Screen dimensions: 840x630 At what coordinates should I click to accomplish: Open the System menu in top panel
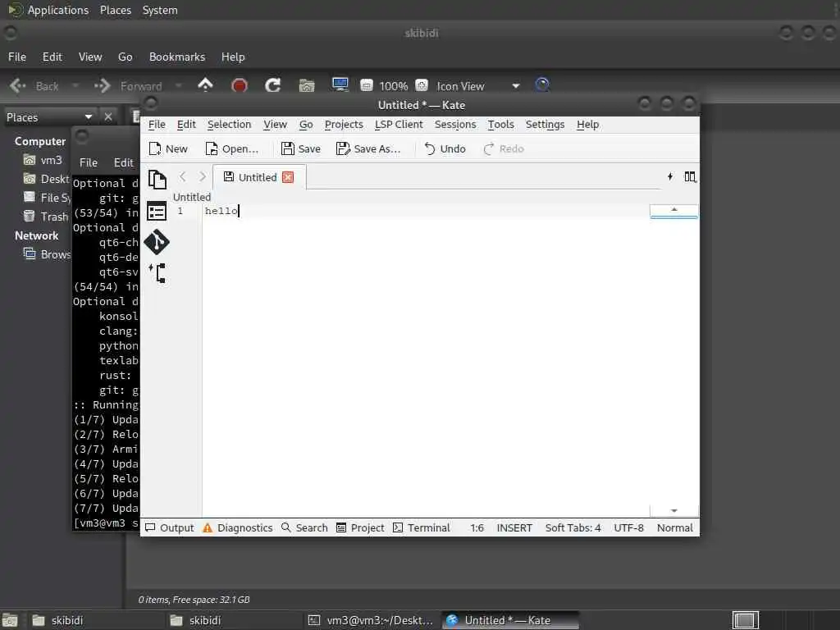tap(160, 10)
